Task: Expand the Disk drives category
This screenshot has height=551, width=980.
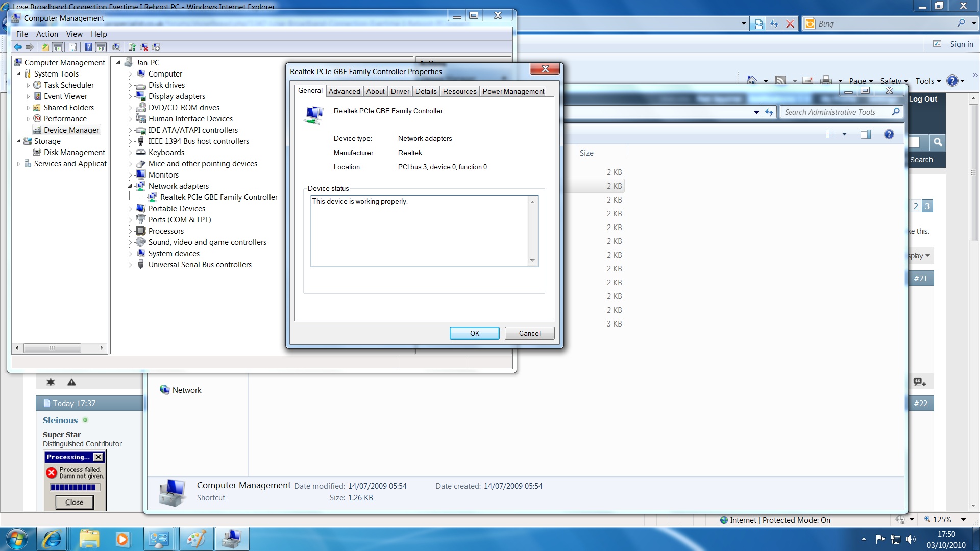Action: click(130, 85)
